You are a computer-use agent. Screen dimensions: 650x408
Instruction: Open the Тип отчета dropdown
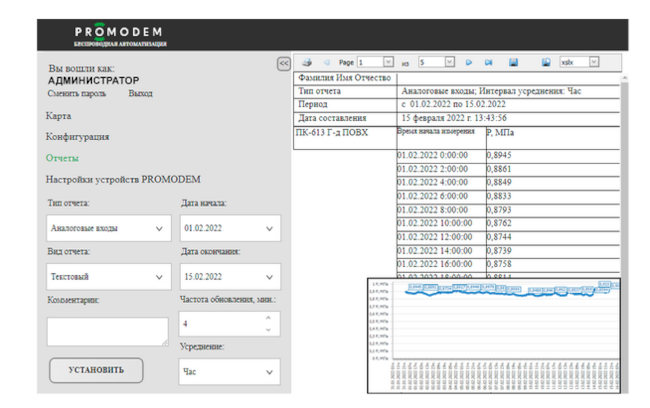point(109,228)
